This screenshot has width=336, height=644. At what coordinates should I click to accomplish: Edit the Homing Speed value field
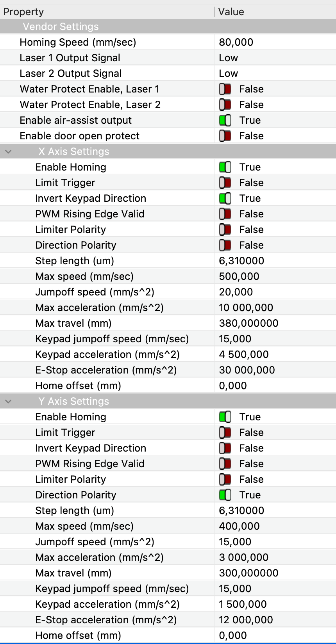[x=275, y=42]
